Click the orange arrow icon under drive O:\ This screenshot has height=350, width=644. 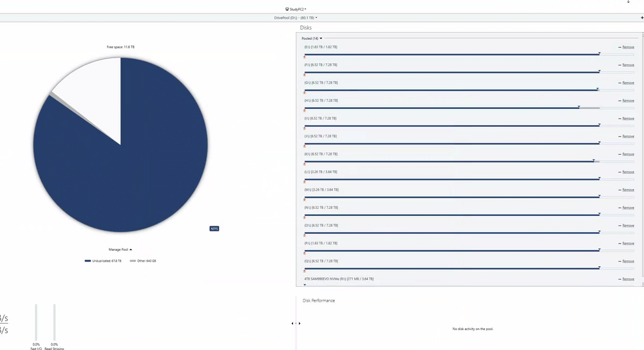(305, 235)
